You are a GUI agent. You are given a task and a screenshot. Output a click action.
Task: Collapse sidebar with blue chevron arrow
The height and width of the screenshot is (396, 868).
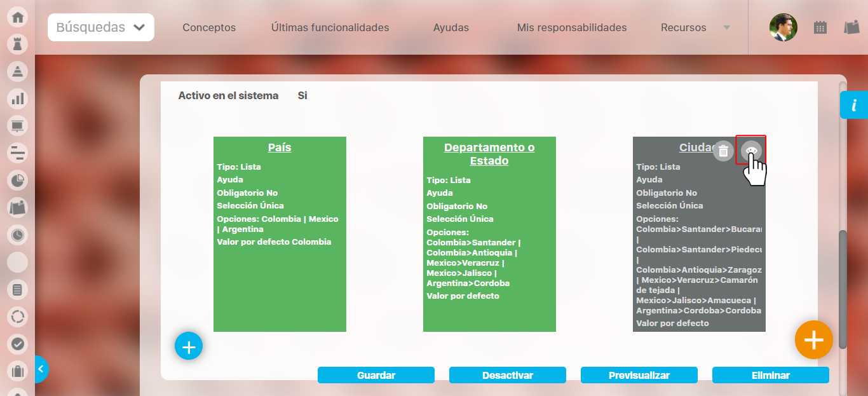(40, 369)
